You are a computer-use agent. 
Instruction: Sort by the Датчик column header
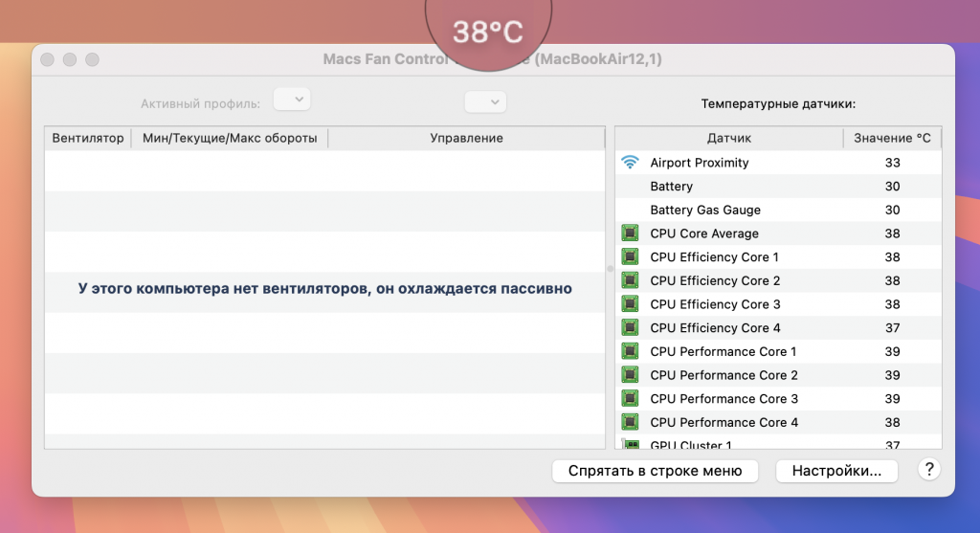pyautogui.click(x=728, y=138)
